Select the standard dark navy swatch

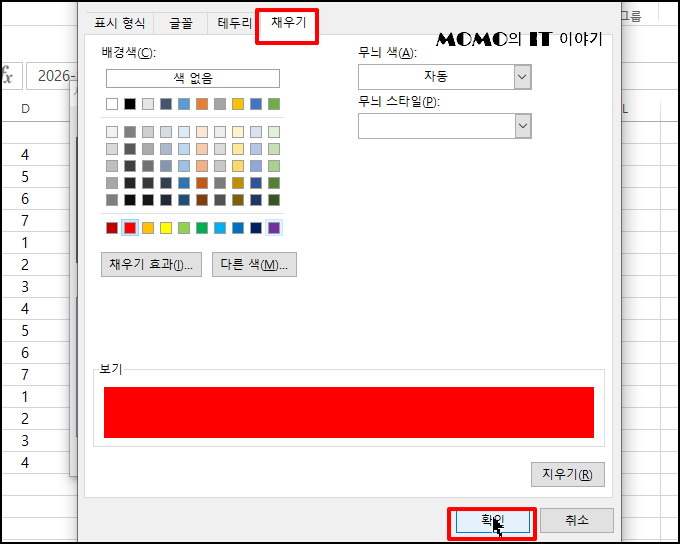256,228
